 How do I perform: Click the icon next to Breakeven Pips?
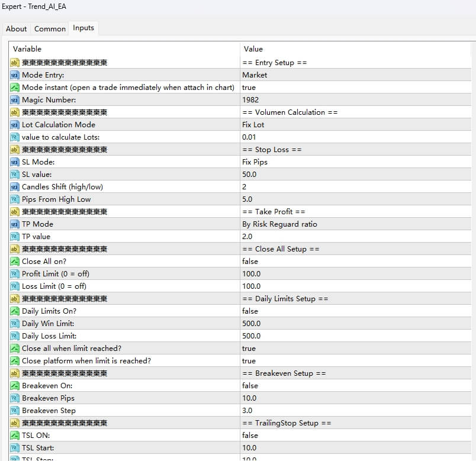point(15,398)
